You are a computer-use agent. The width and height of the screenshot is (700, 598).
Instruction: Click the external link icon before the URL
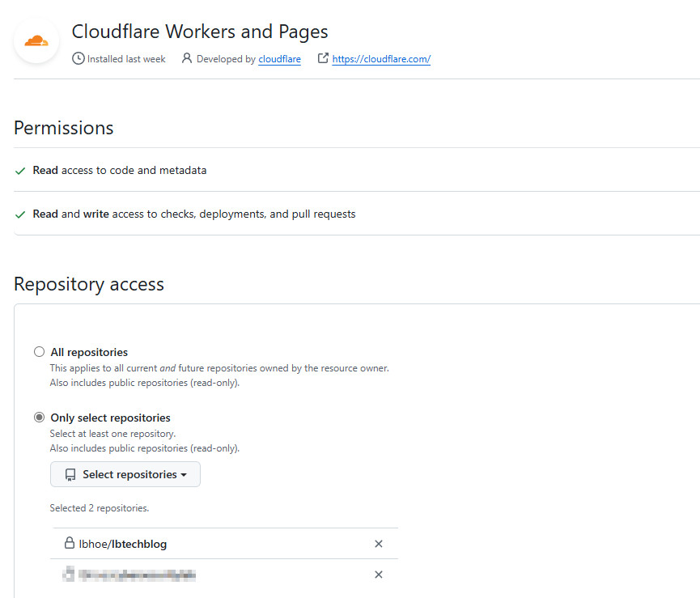click(x=323, y=59)
